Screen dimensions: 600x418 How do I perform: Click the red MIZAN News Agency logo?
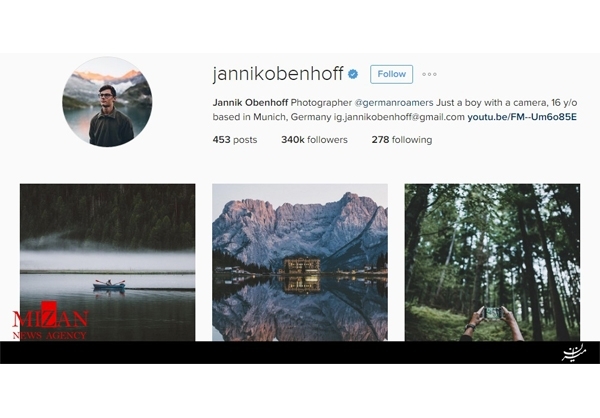50,321
